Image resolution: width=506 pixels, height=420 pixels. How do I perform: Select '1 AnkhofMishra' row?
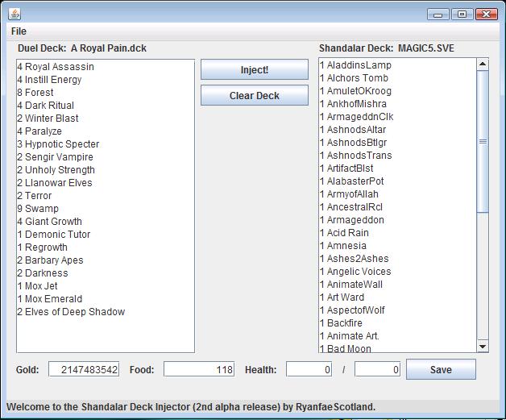tap(397, 104)
